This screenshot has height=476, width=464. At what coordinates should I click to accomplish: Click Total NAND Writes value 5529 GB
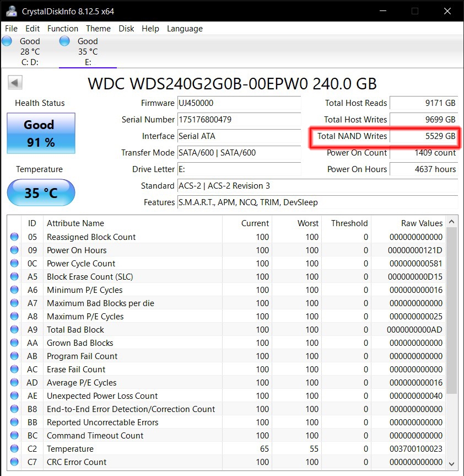(x=424, y=136)
